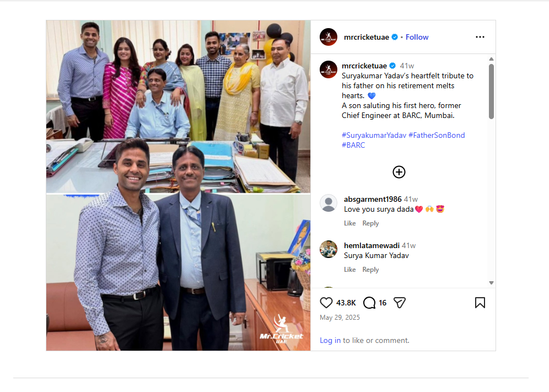This screenshot has height=392, width=549.
Task: Open the #BARC hashtag
Action: (353, 145)
